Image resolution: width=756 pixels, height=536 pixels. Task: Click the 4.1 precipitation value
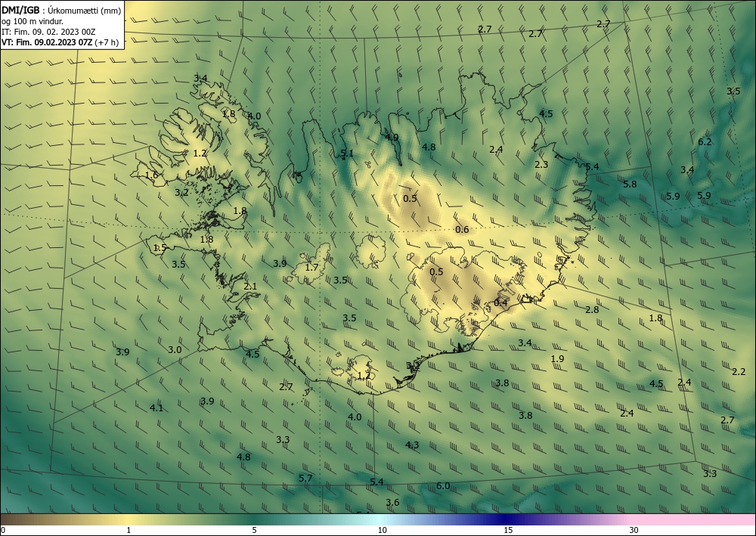point(156,407)
